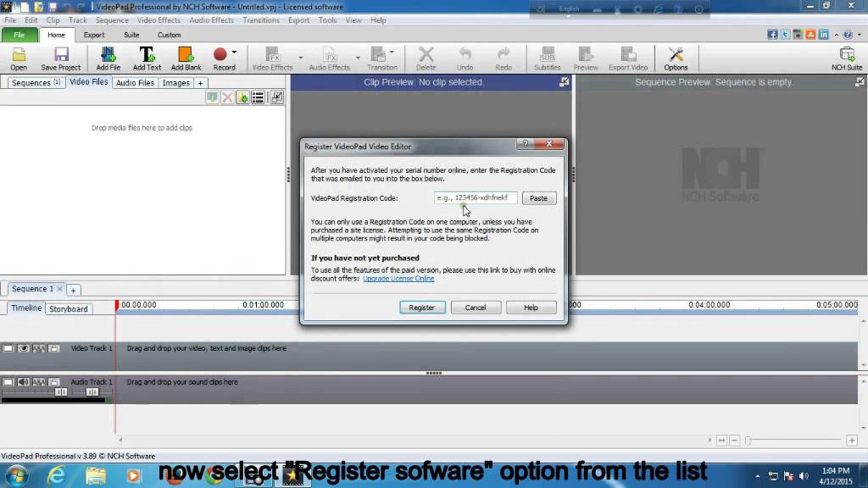Click the Paste button

click(538, 198)
